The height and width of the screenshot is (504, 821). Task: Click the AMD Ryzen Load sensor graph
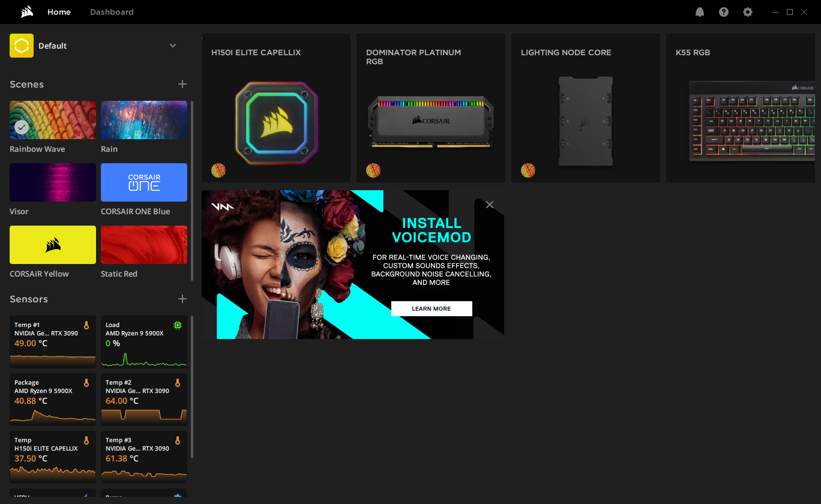click(x=144, y=359)
